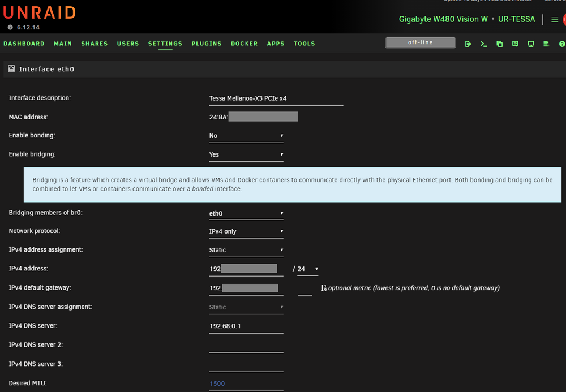
Task: Click the file manager (overlapping squares) icon
Action: point(500,44)
